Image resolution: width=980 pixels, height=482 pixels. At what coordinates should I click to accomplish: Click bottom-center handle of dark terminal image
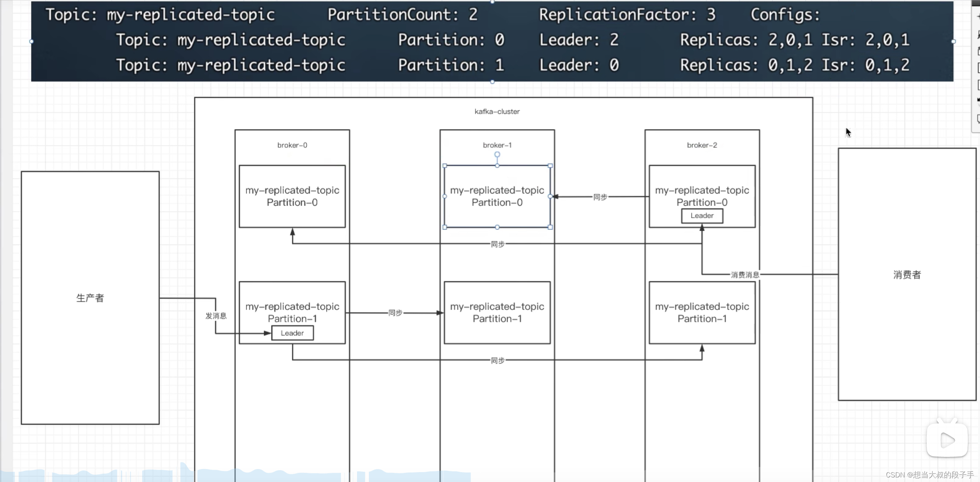click(x=492, y=82)
